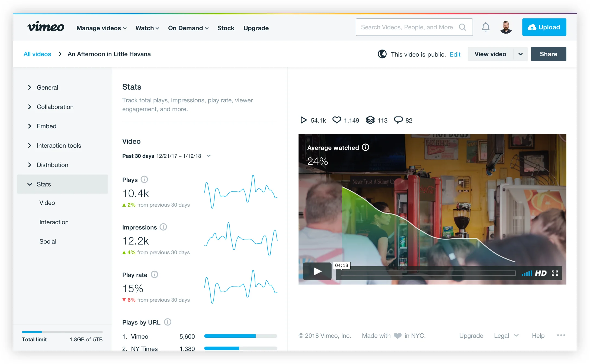Image resolution: width=590 pixels, height=364 pixels.
Task: Click the Vimeo logo
Action: 46,27
